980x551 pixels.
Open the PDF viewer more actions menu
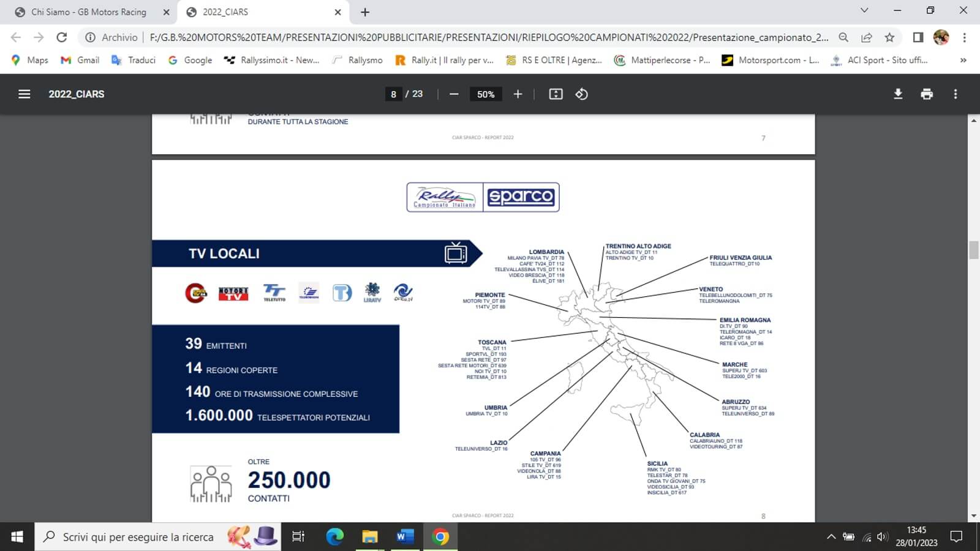[956, 94]
